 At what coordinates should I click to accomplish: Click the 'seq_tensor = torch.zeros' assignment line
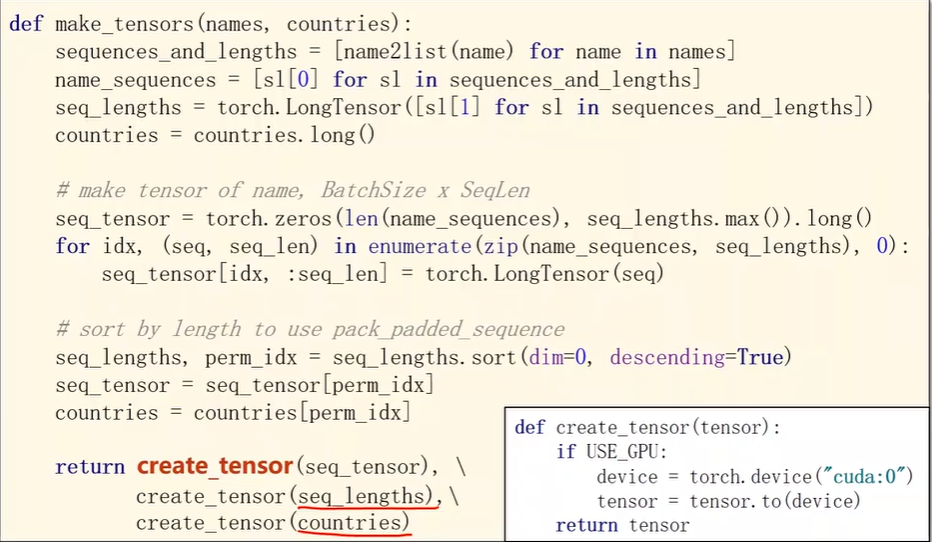click(464, 219)
